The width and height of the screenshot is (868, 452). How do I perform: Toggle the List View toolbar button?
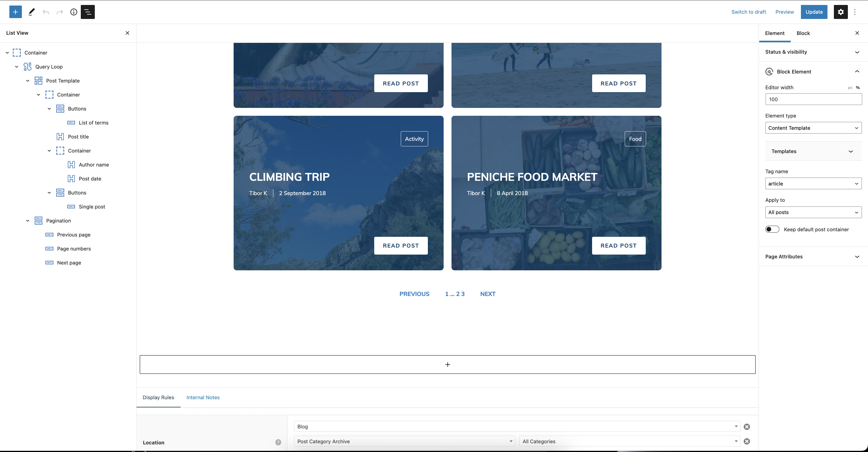pyautogui.click(x=87, y=12)
